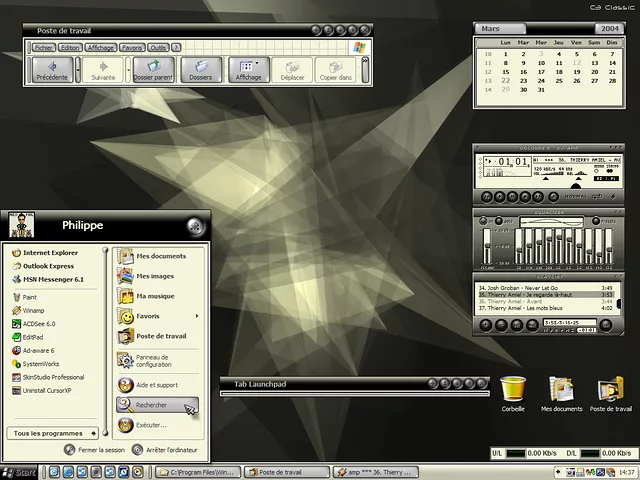
Task: Open the Mes documents desktop icon
Action: pos(561,390)
